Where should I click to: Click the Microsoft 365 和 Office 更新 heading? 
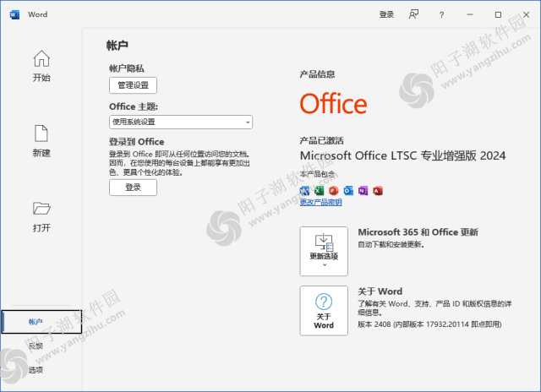pyautogui.click(x=418, y=232)
